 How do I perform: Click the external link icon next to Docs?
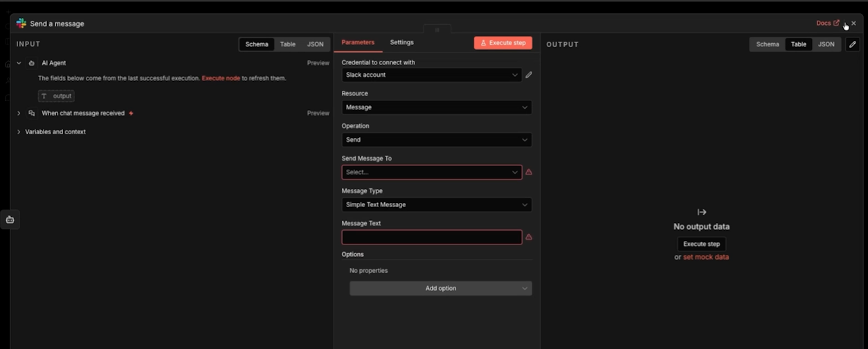click(836, 23)
